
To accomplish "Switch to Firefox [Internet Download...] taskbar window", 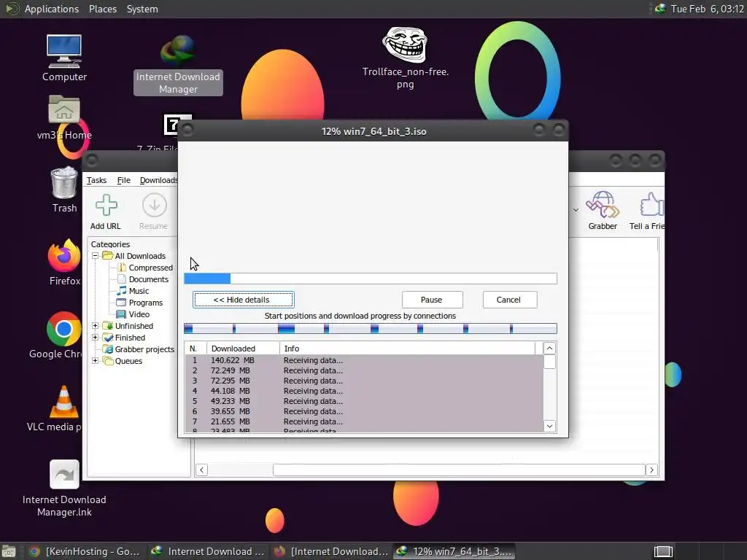I will pos(332,551).
